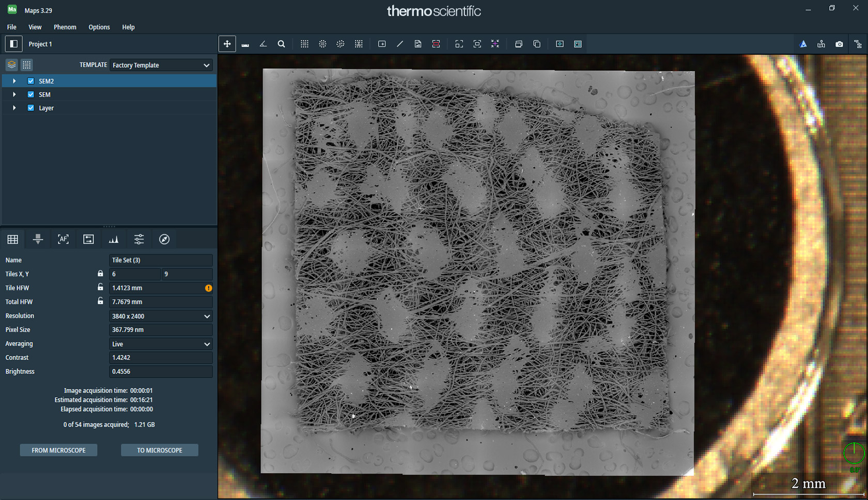The height and width of the screenshot is (500, 868).
Task: Open the Resolution 3840 x 2400 dropdown
Action: [x=161, y=316]
